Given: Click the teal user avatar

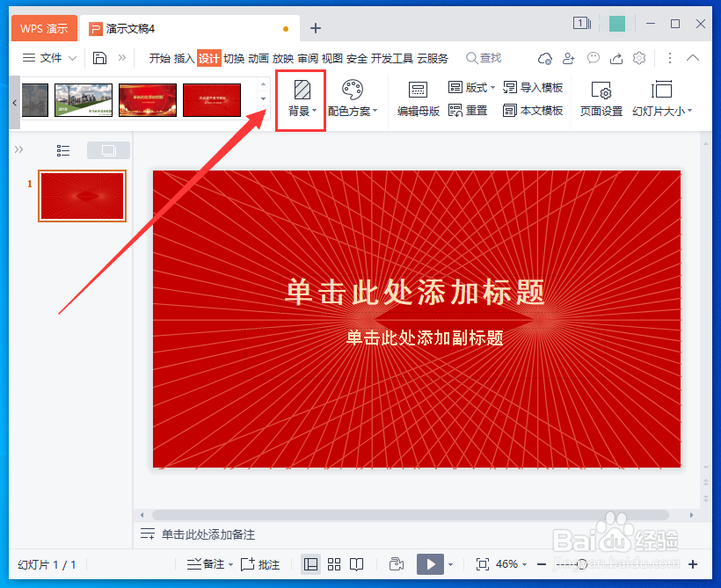Looking at the screenshot, I should (x=617, y=24).
